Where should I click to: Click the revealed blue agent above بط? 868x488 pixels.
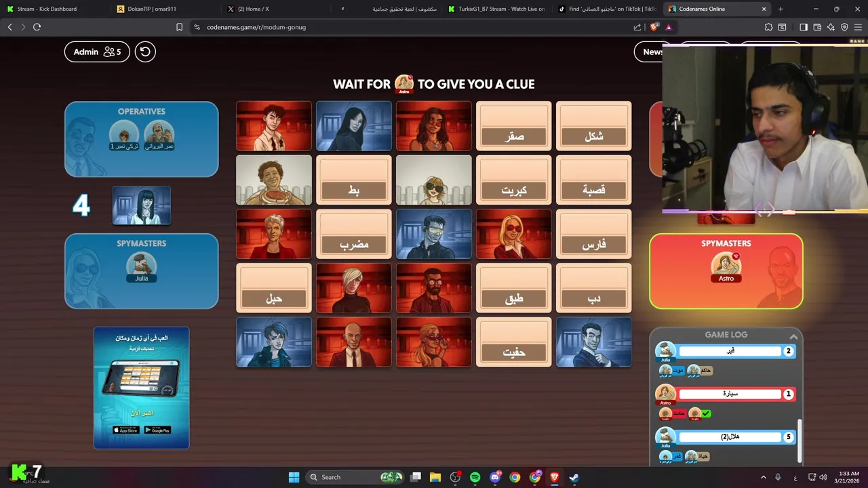tap(353, 126)
